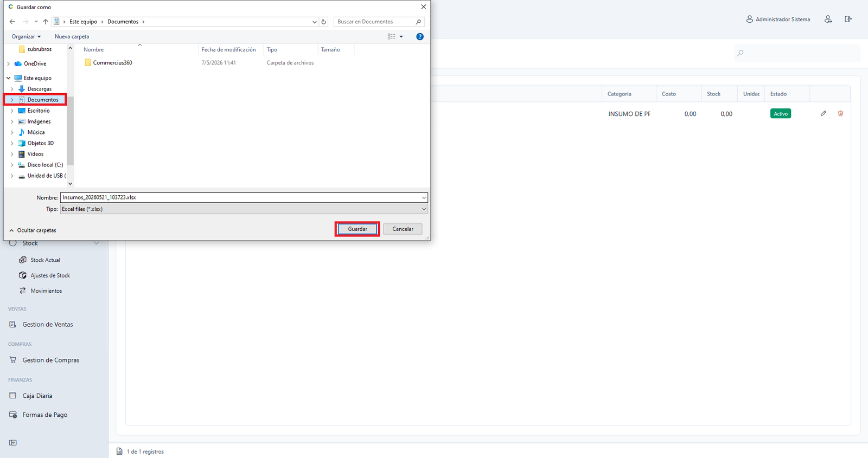Click the Gestion de Compras cart icon

point(13,360)
